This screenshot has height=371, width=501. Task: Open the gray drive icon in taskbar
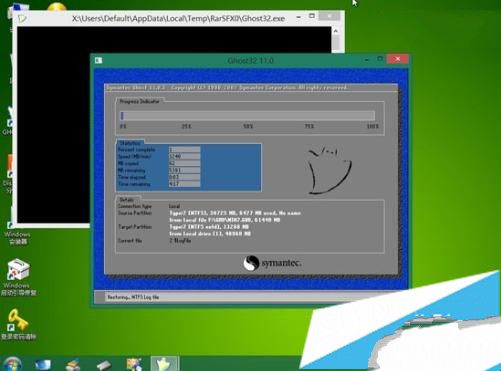[x=104, y=365]
